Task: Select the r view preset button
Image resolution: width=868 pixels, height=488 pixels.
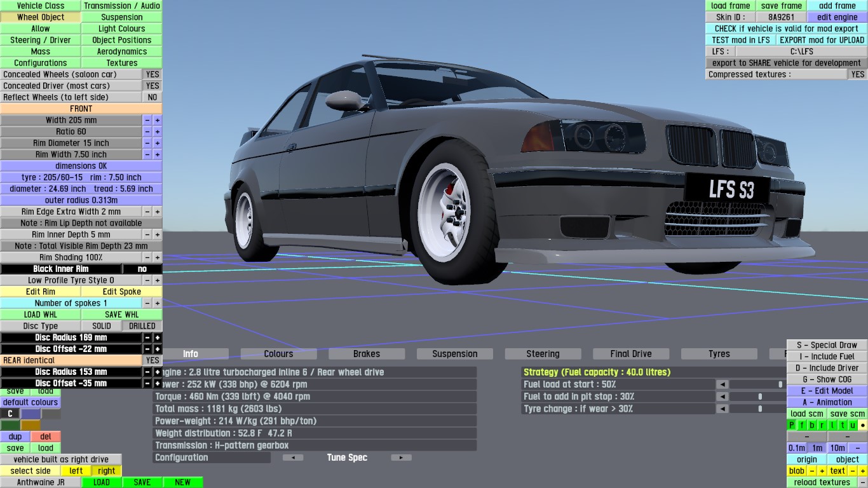Action: 822,425
